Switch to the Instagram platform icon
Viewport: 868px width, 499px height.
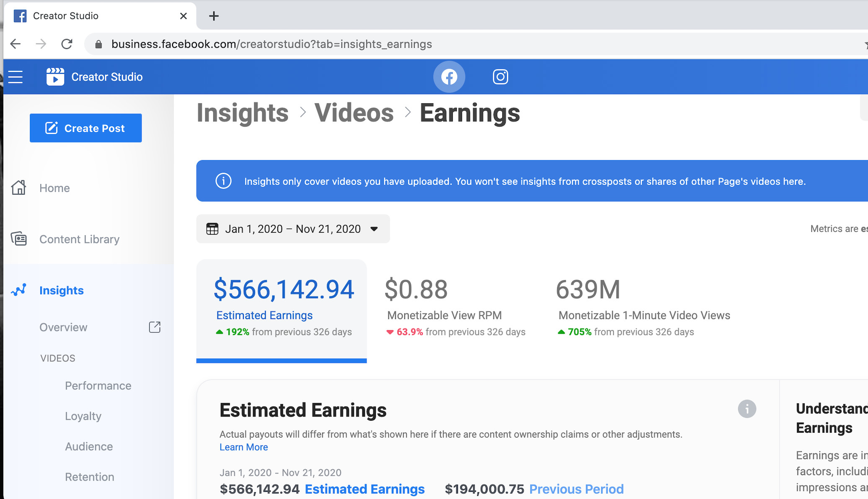coord(500,77)
